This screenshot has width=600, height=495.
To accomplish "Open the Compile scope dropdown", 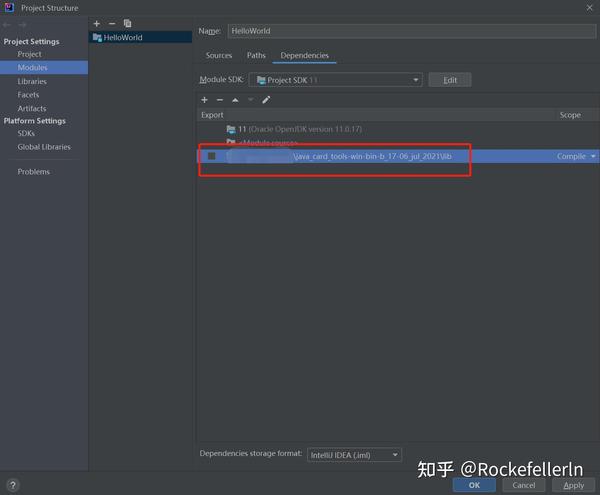I will click(576, 156).
